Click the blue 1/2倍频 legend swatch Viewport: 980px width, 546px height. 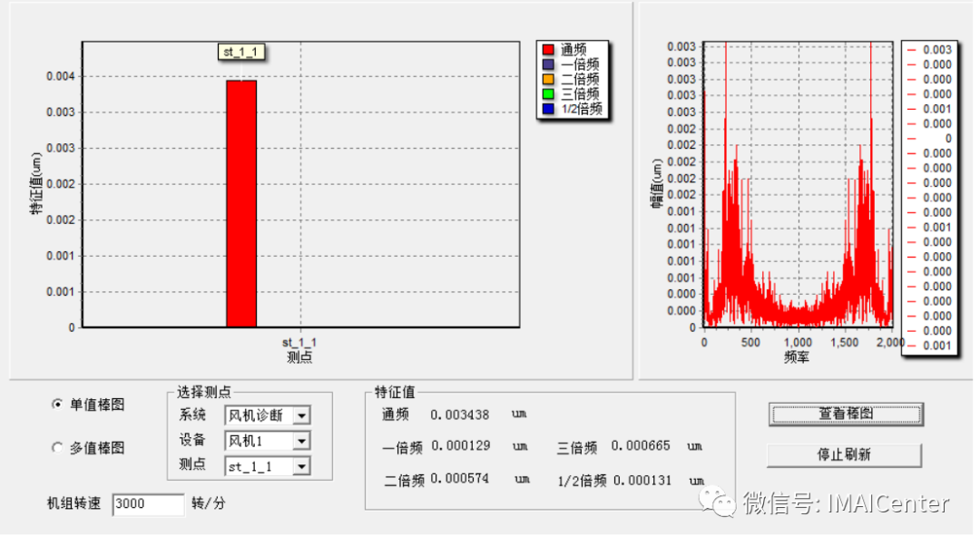(548, 109)
